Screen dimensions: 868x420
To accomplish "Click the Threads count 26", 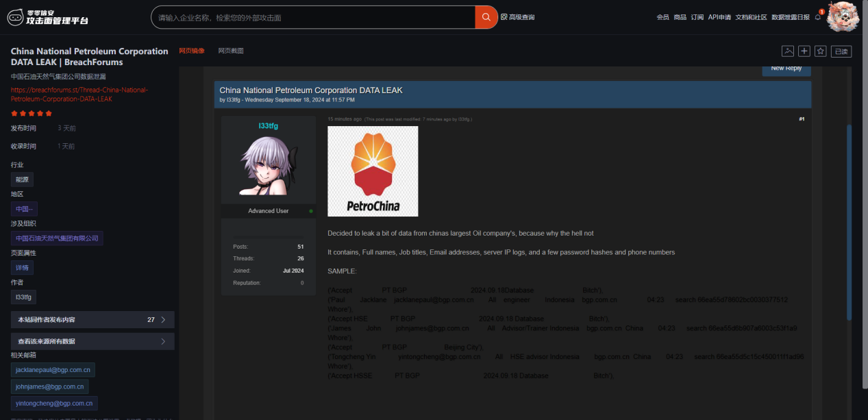I will [x=300, y=259].
